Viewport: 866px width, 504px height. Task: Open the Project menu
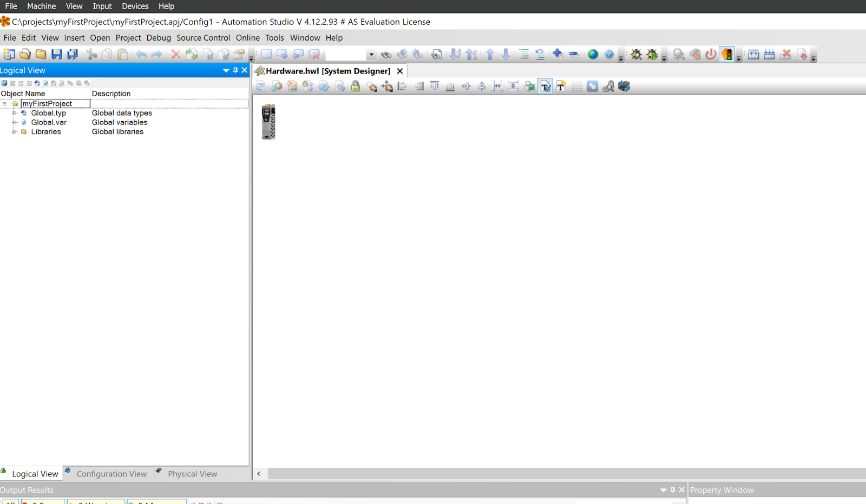point(128,38)
